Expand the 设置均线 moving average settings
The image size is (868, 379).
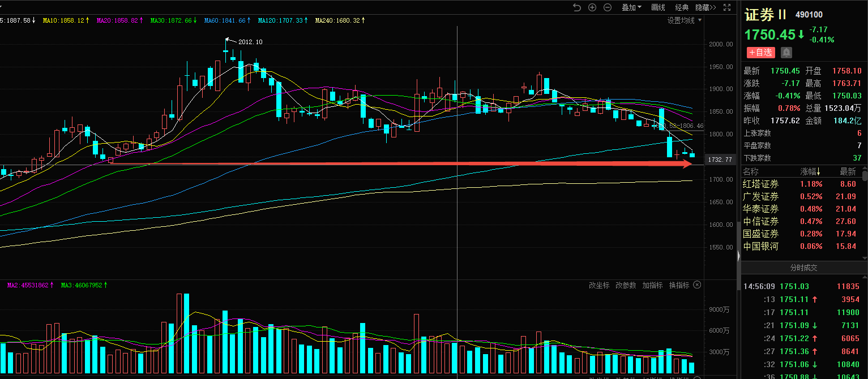point(684,20)
